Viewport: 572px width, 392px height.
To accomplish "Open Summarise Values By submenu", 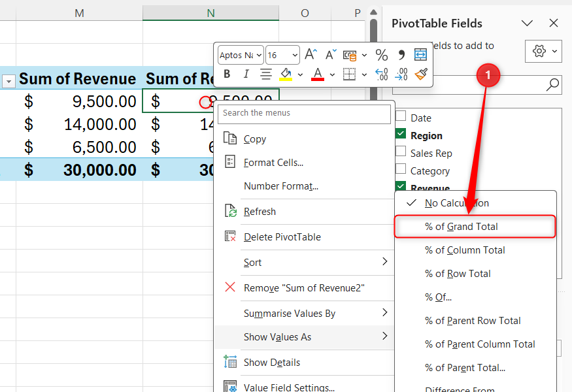I will pyautogui.click(x=304, y=314).
